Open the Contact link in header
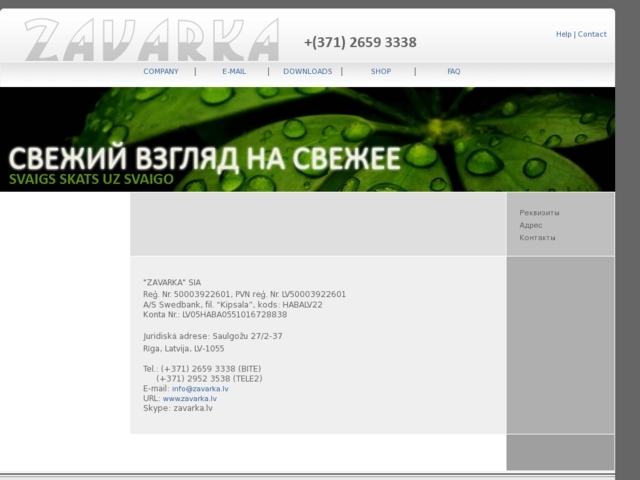Image resolution: width=640 pixels, height=480 pixels. pyautogui.click(x=592, y=34)
